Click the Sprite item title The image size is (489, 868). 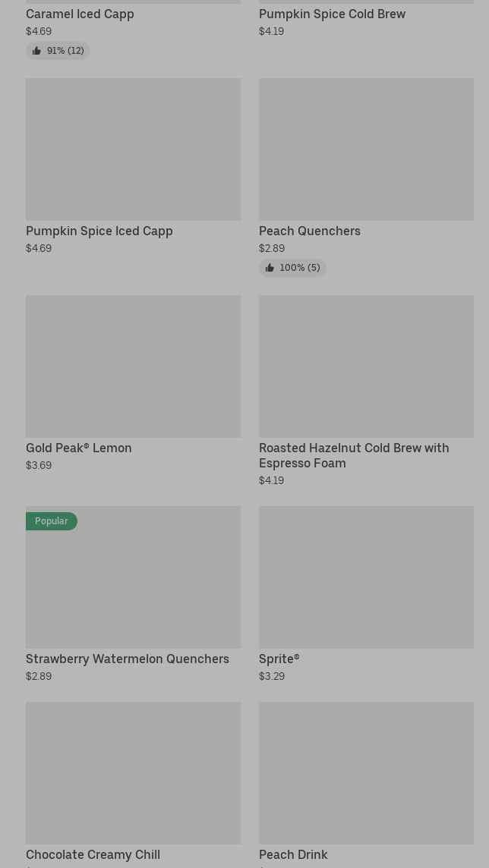click(279, 659)
